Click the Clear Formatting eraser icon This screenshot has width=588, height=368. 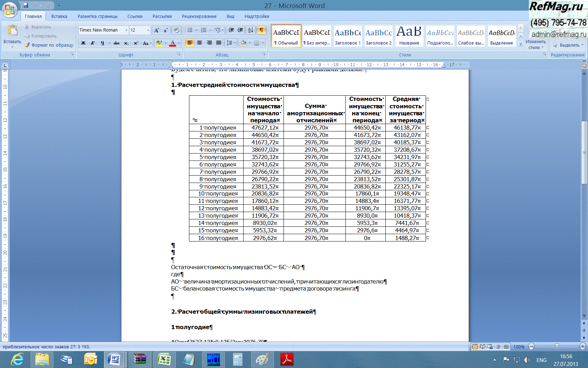click(176, 30)
